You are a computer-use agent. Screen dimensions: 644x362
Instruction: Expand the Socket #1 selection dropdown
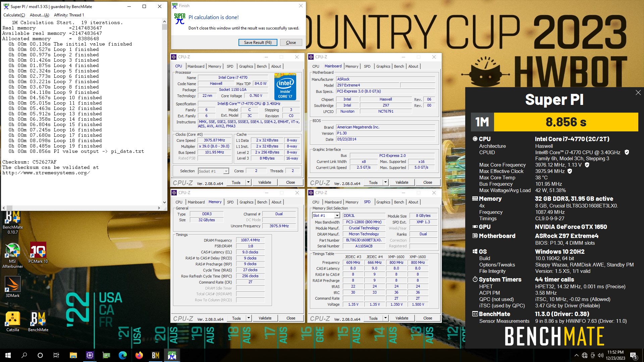click(226, 171)
